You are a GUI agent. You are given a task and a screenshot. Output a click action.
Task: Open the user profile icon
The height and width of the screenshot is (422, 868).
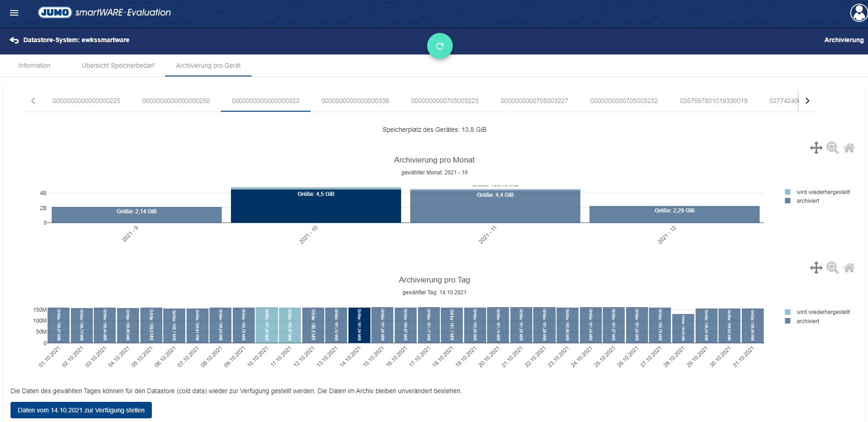(858, 13)
